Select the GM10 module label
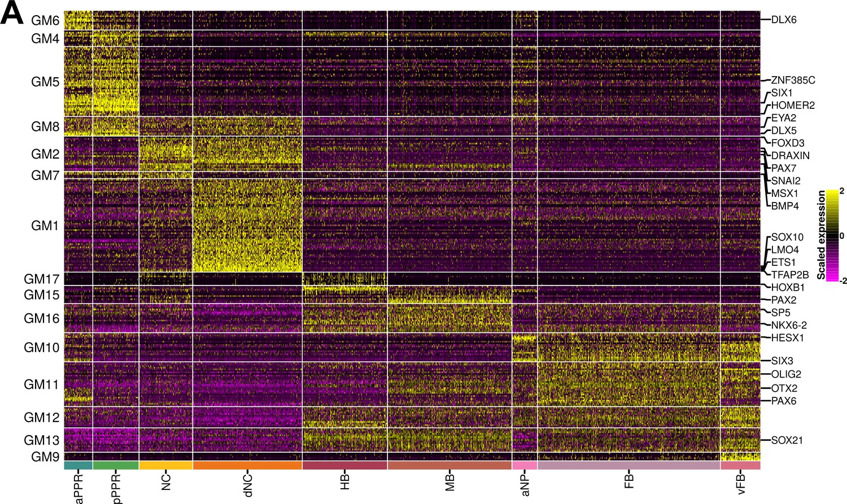This screenshot has width=847, height=504. [42, 348]
